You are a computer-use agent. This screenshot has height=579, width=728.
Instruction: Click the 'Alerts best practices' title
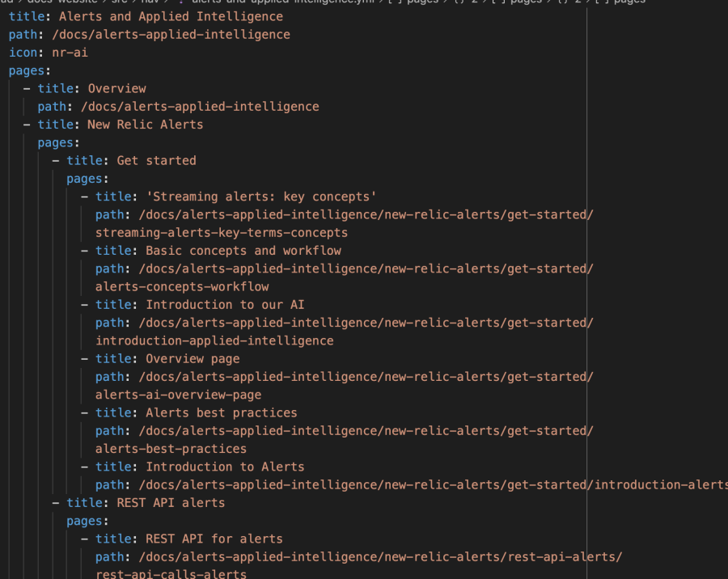pos(222,412)
